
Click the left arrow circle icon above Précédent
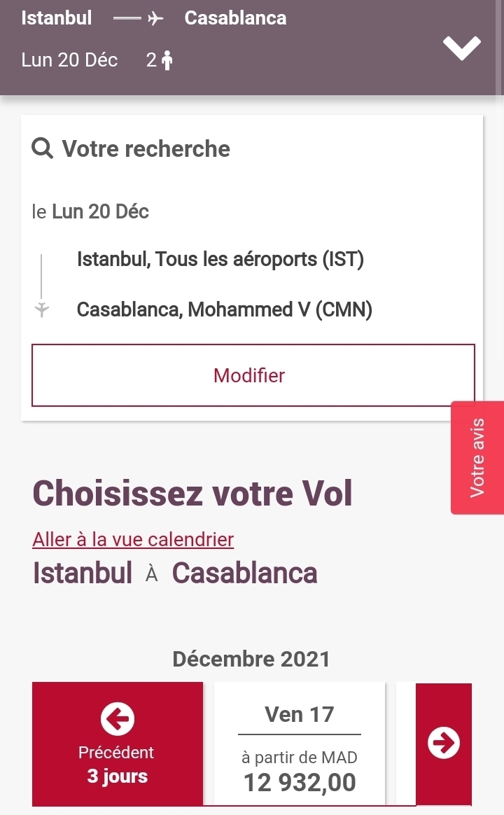tap(117, 717)
